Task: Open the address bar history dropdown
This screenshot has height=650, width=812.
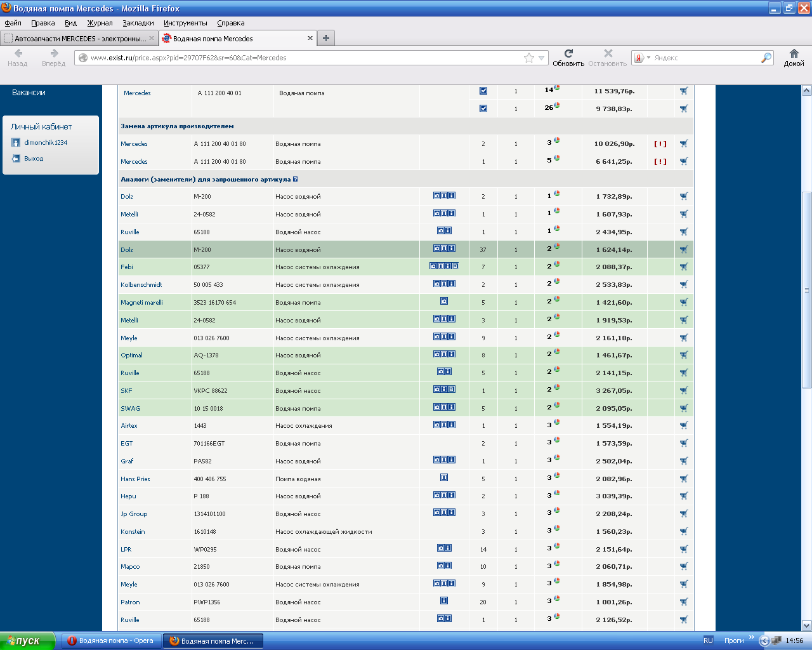Action: point(542,58)
